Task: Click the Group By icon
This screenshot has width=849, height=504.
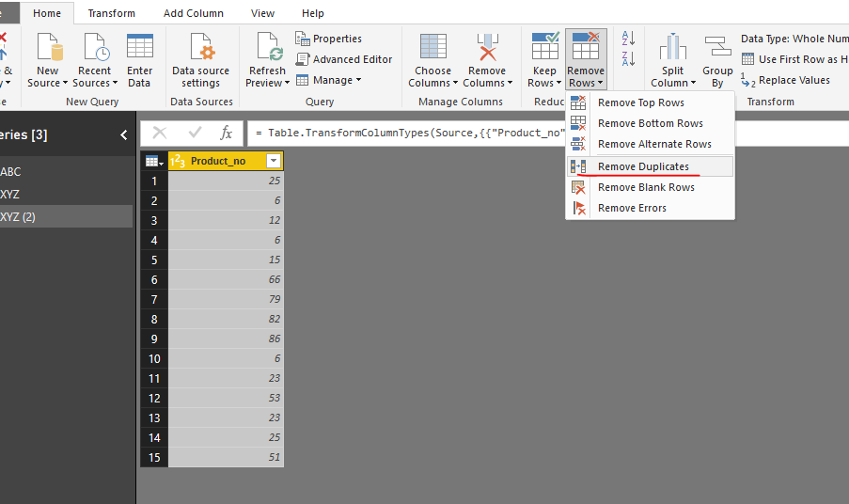Action: 717,47
